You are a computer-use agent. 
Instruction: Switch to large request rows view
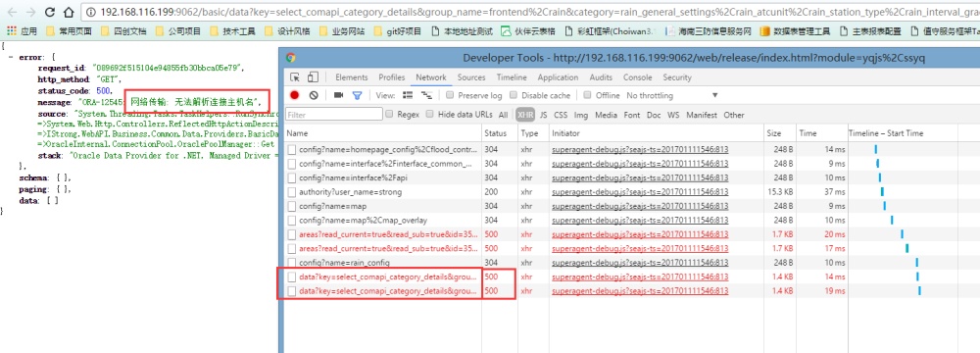(408, 95)
